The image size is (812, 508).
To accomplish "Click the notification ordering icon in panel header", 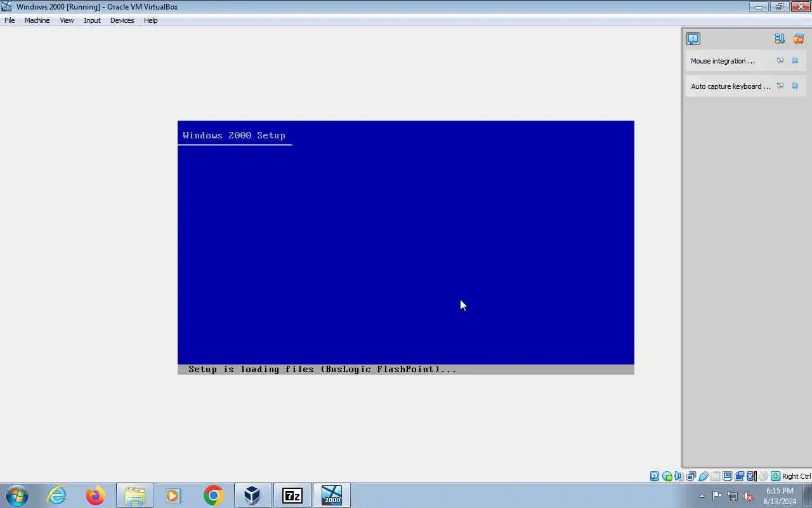I will coord(780,39).
